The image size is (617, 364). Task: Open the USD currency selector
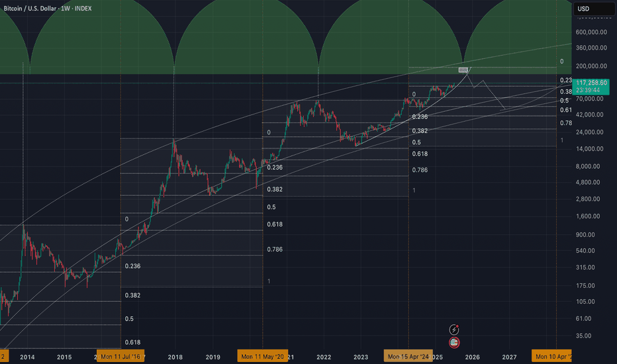(593, 9)
